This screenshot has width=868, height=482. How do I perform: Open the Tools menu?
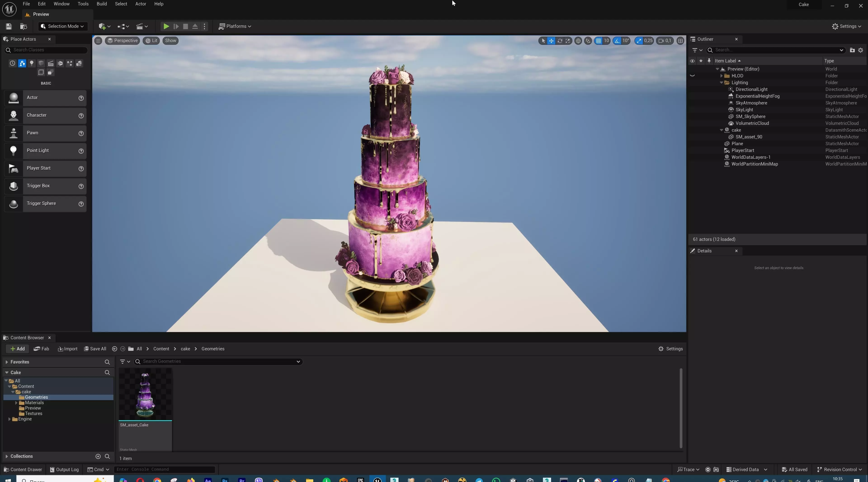83,4
